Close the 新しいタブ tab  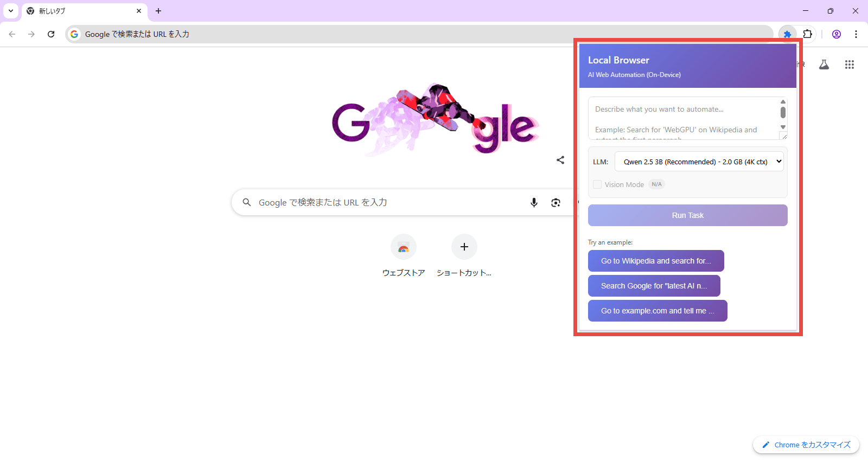point(139,11)
